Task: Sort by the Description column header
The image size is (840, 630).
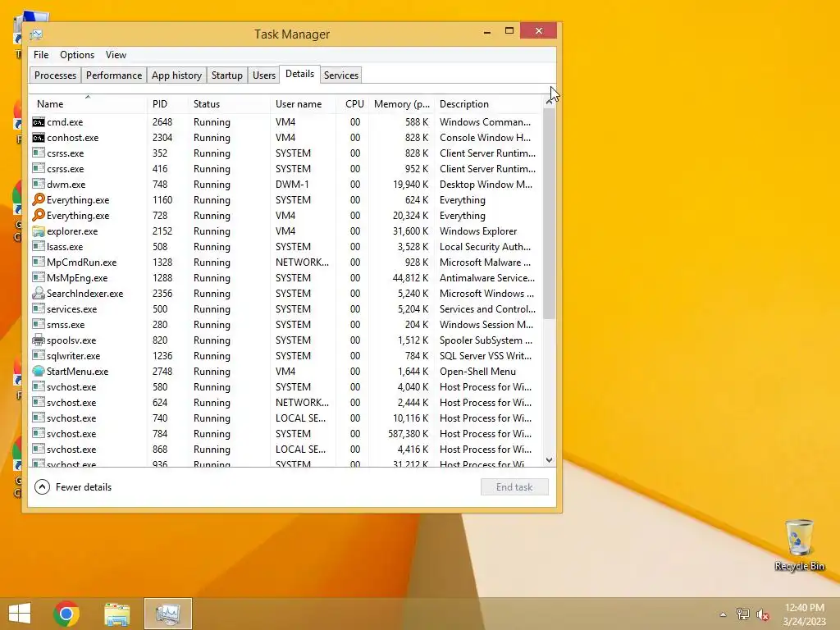Action: pyautogui.click(x=489, y=104)
